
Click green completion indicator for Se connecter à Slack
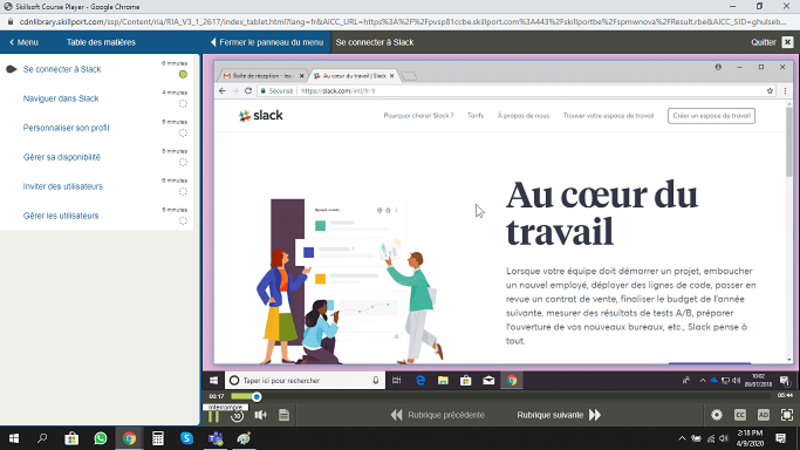183,74
